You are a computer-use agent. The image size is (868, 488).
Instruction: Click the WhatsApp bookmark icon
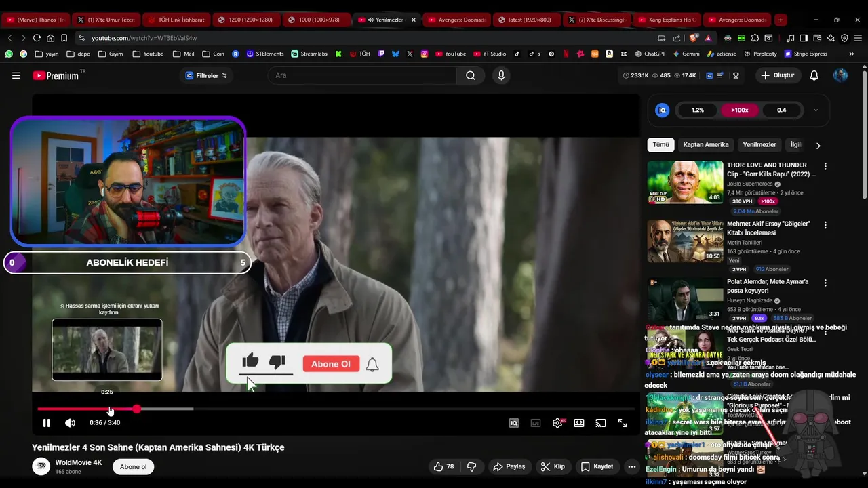coord(9,54)
